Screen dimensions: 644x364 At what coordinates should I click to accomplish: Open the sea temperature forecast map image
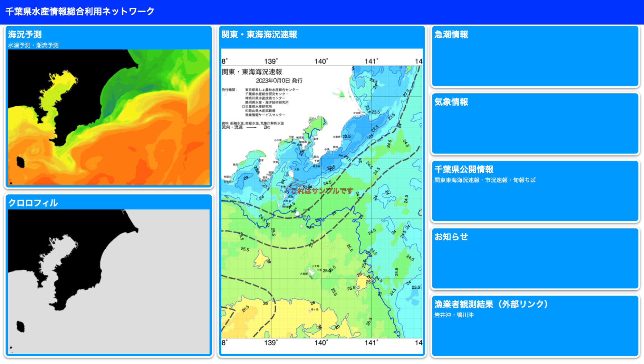tap(109, 117)
